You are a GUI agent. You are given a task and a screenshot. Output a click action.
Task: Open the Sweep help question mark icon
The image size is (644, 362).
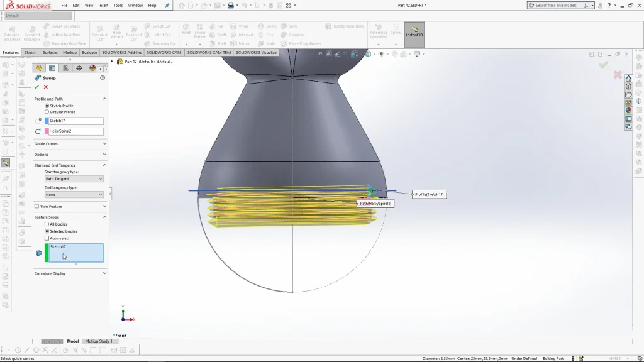tap(103, 78)
